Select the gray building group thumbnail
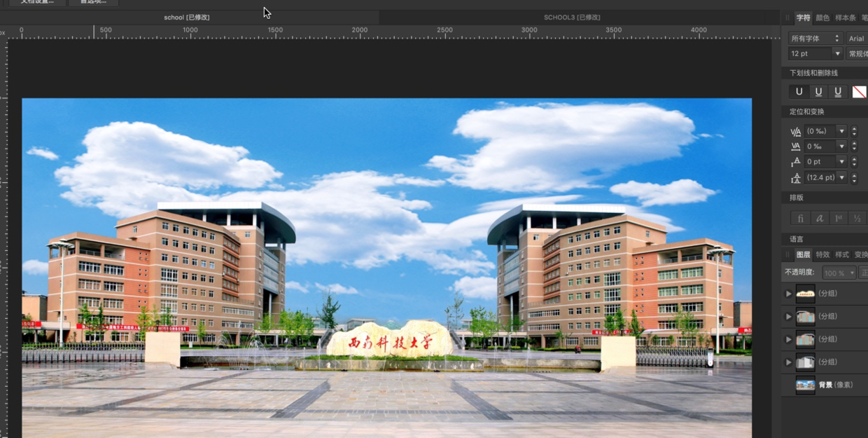868x438 pixels. [806, 362]
